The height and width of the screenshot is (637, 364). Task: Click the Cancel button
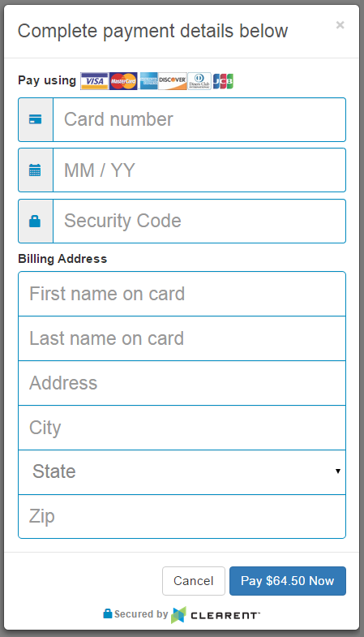(194, 581)
